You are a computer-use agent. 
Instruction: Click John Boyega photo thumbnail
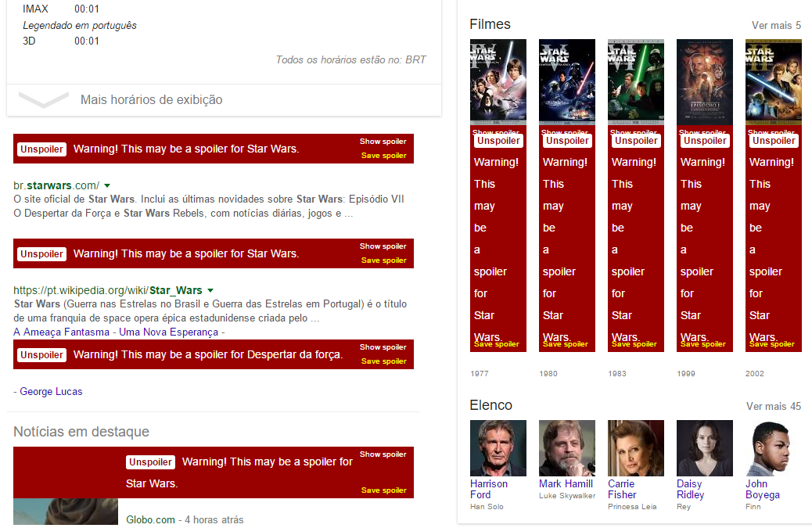pos(774,448)
